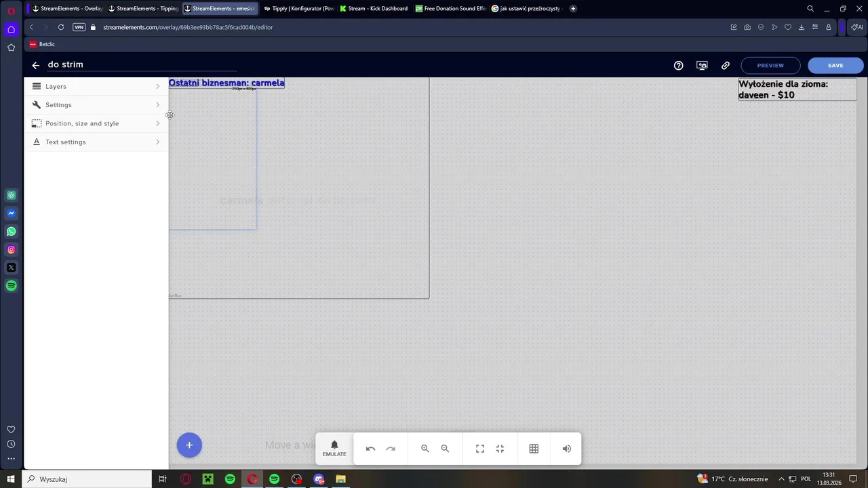Zoom out on the canvas

tap(445, 449)
